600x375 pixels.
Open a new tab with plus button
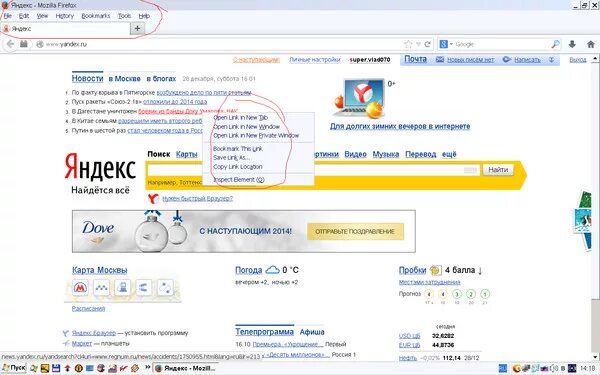tap(137, 28)
